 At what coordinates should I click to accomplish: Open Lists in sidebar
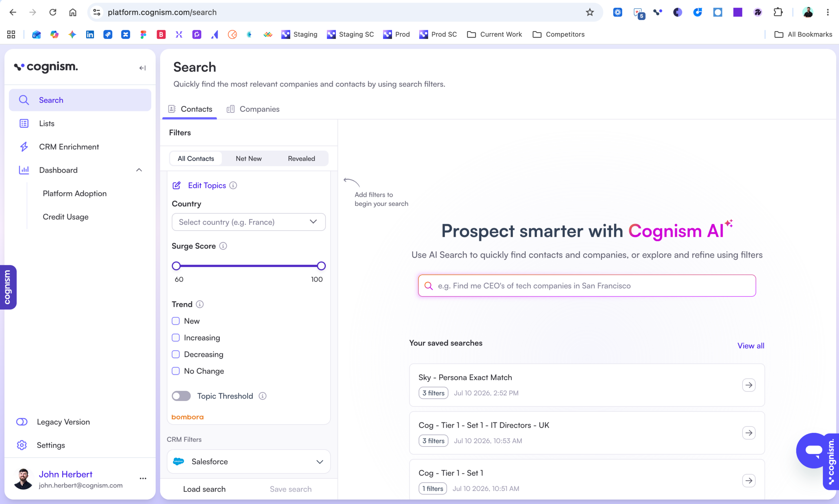click(x=80, y=123)
